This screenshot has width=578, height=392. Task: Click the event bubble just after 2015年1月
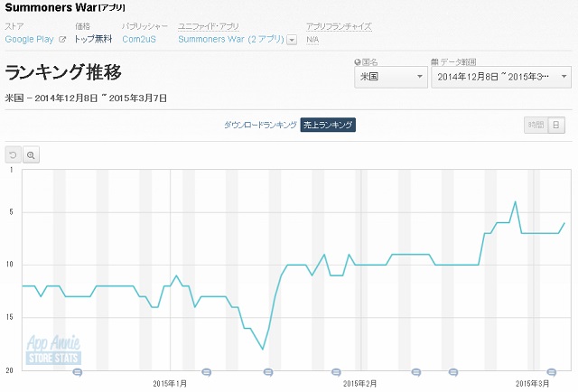coord(207,372)
